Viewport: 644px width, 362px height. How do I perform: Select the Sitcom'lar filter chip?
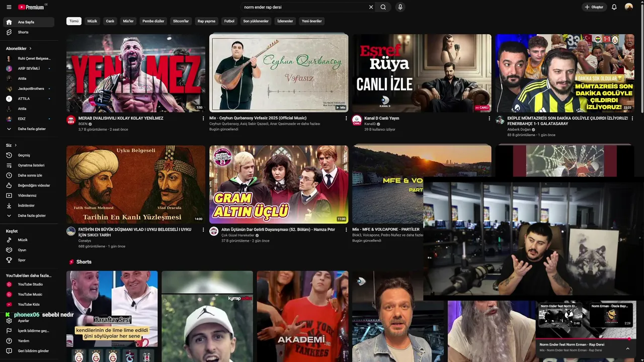(x=181, y=21)
